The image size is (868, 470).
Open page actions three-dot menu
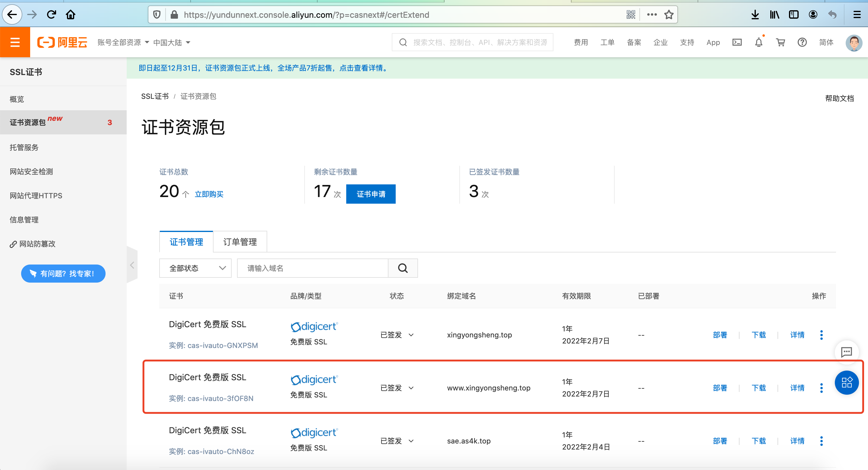(x=652, y=14)
